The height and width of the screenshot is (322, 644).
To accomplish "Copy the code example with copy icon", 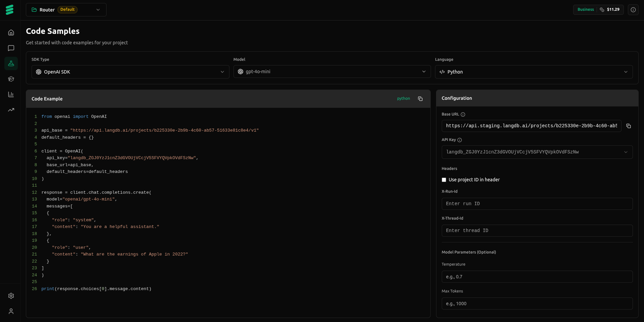I will [x=420, y=99].
